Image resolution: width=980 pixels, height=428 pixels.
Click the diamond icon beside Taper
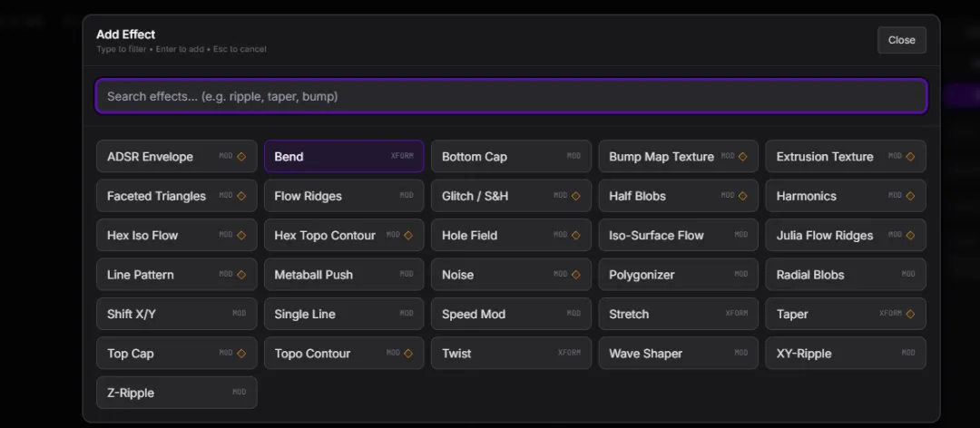click(x=910, y=314)
